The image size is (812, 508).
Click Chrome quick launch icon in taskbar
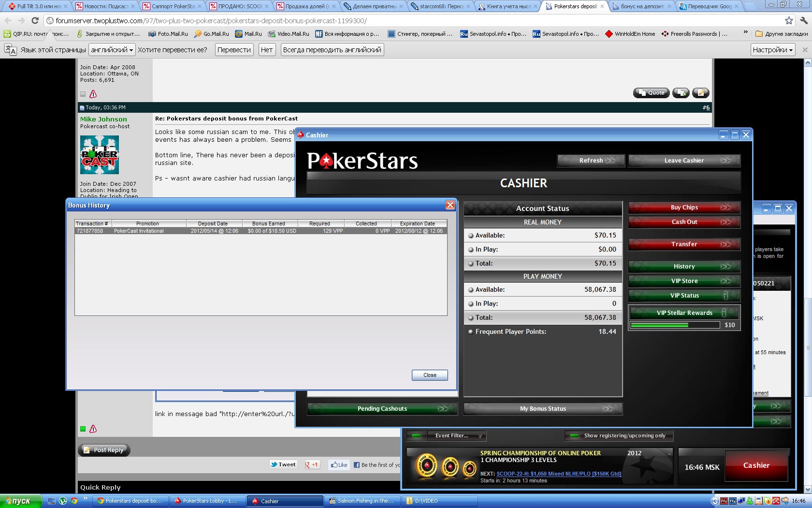tap(74, 501)
